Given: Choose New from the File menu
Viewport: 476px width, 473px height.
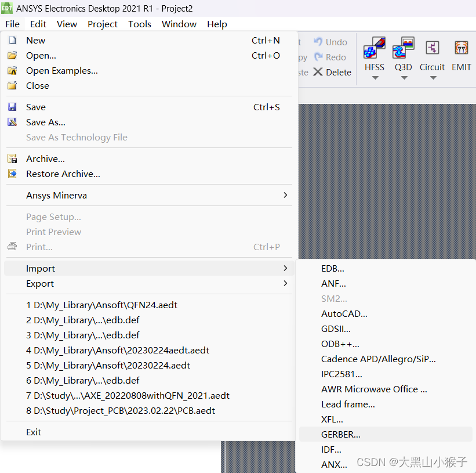Looking at the screenshot, I should (x=149, y=40).
